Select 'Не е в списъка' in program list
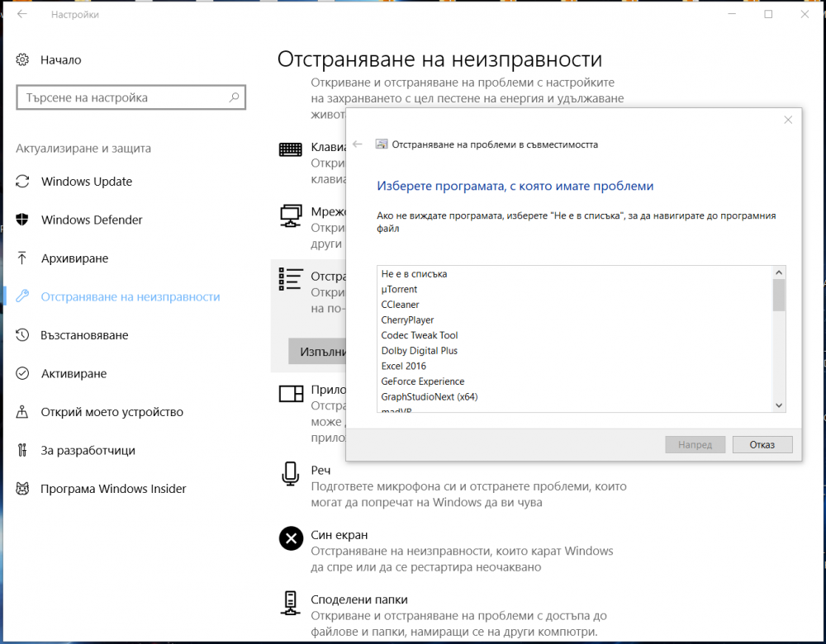Screen dimensions: 826x644 [x=414, y=274]
